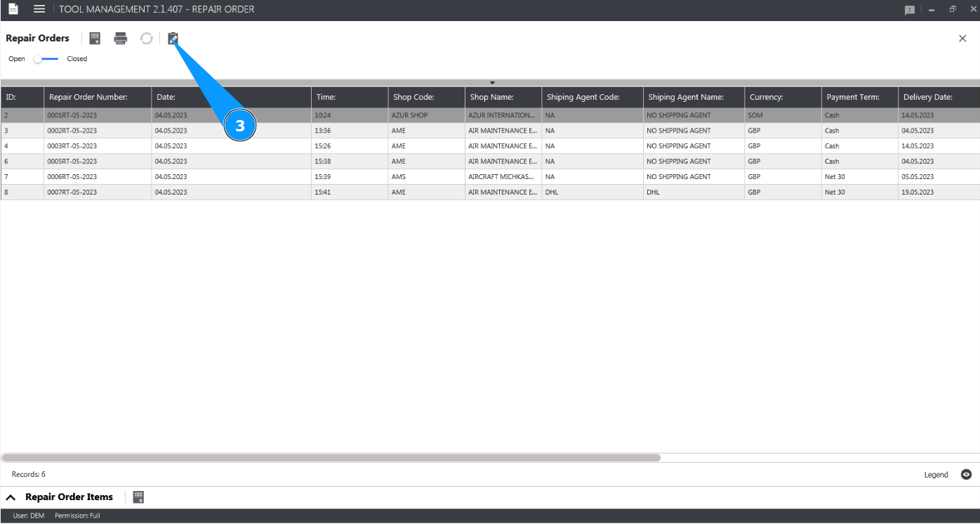This screenshot has height=524, width=980.
Task: Minimize the Tool Management window
Action: click(x=932, y=10)
